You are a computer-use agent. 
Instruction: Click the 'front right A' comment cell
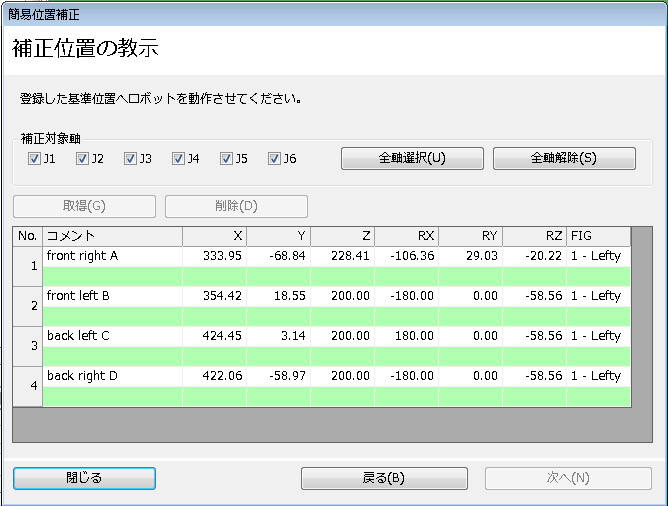(x=112, y=256)
